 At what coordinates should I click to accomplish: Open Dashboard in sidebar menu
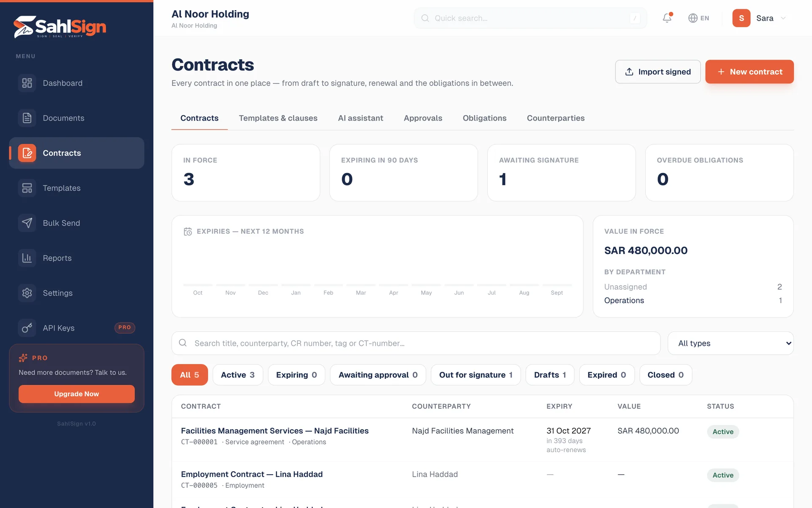point(77,83)
